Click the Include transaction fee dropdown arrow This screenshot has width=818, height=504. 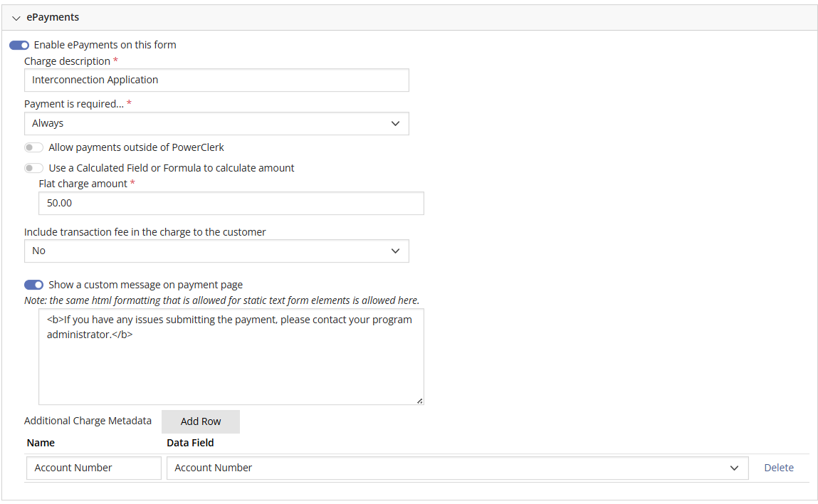coord(396,251)
